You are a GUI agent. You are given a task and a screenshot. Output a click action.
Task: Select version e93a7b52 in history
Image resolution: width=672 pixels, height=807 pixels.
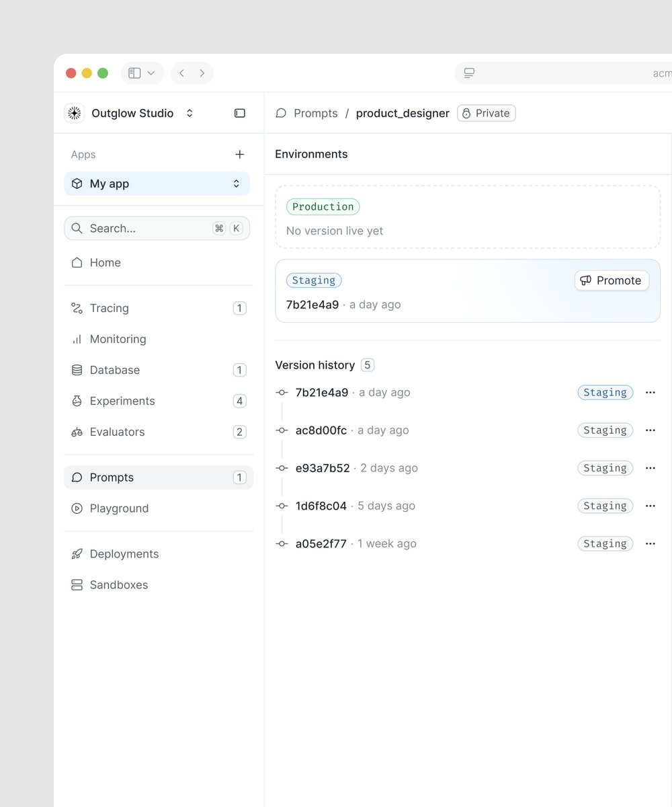[x=323, y=468]
